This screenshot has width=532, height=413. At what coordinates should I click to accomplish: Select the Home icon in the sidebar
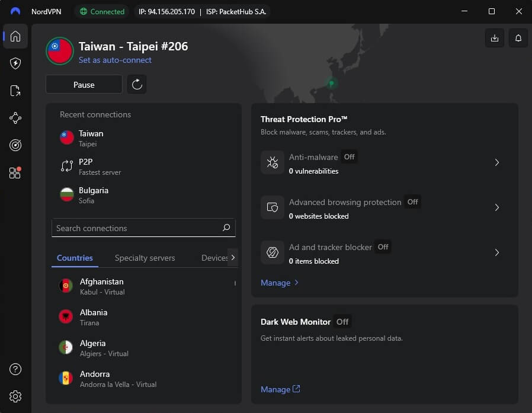(x=15, y=36)
